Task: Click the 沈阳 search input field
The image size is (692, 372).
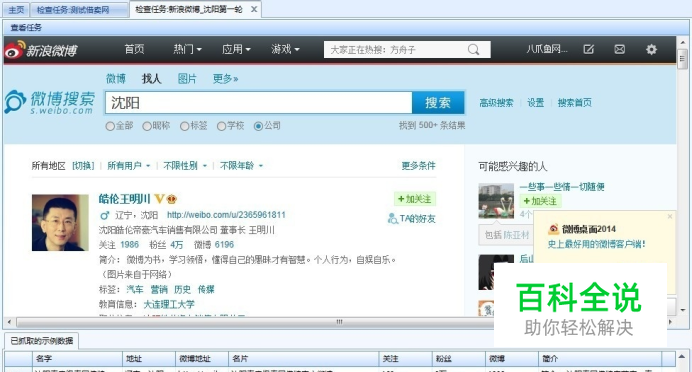Action: (259, 103)
